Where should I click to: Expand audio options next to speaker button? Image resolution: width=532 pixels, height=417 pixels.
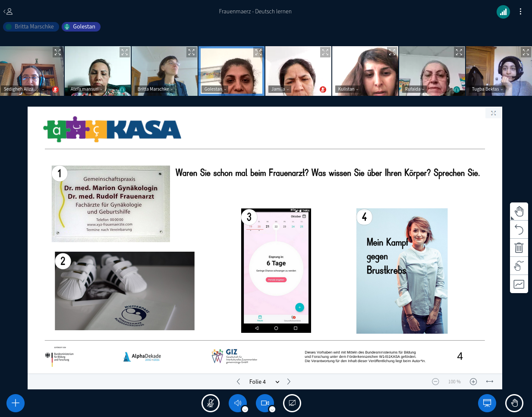click(x=245, y=409)
